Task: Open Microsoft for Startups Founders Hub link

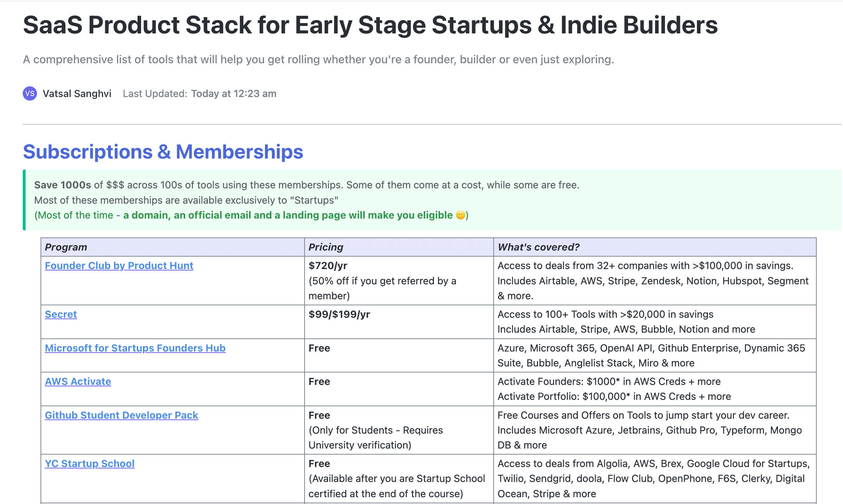Action: click(135, 348)
